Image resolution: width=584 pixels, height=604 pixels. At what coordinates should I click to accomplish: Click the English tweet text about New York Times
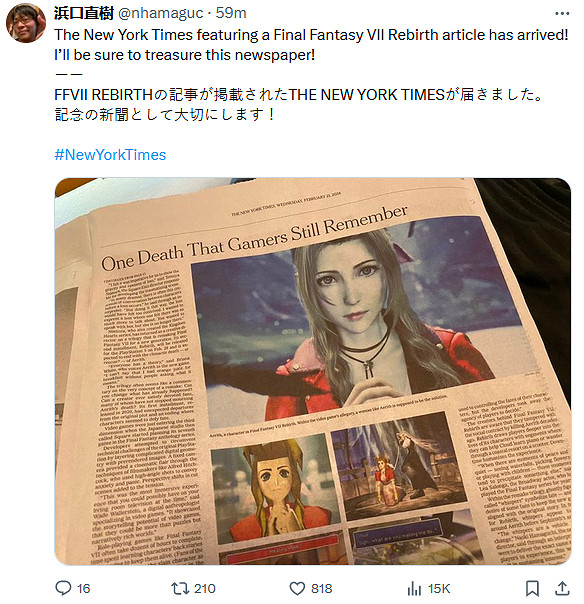(x=311, y=45)
